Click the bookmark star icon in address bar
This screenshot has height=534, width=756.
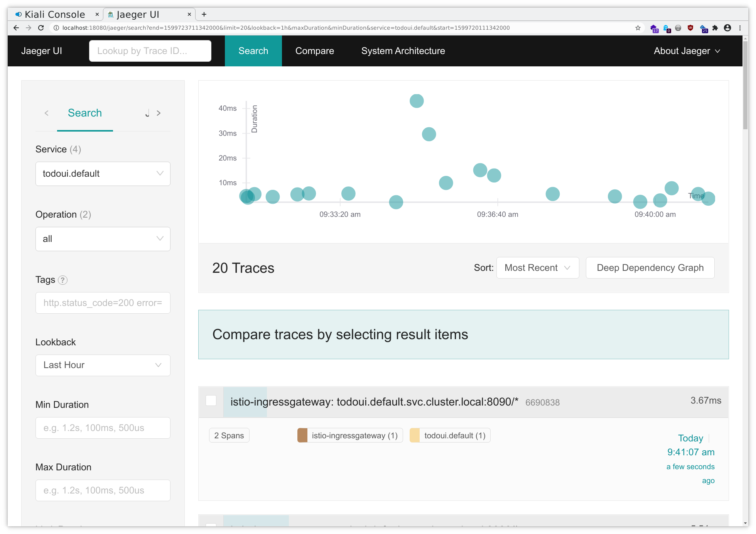638,28
